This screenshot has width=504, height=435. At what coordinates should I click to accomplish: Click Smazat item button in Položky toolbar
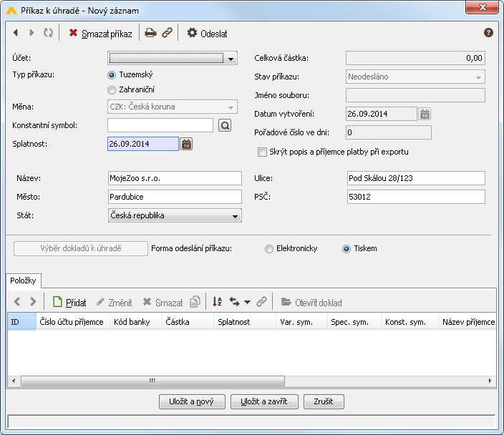163,303
